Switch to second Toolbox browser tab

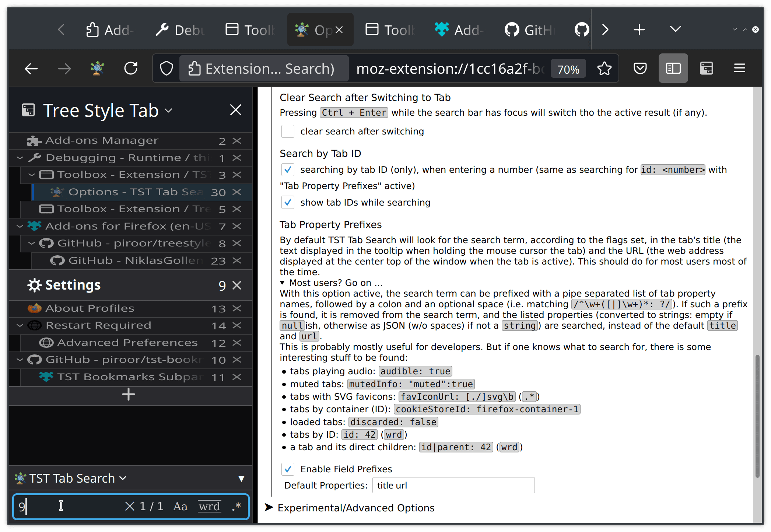(x=390, y=30)
